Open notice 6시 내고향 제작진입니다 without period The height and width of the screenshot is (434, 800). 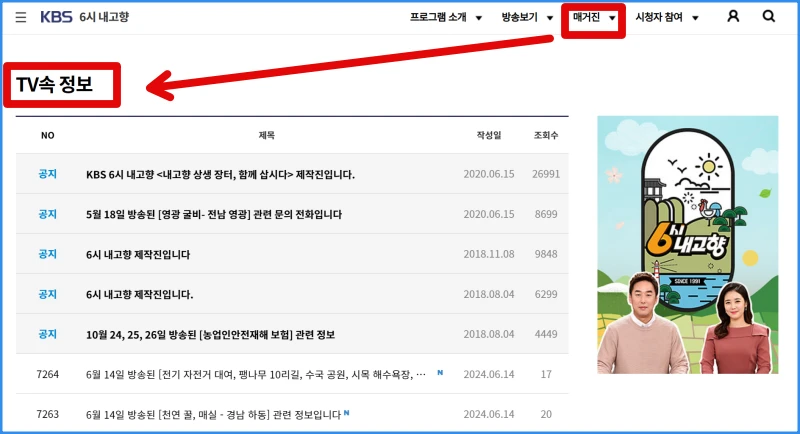[138, 254]
